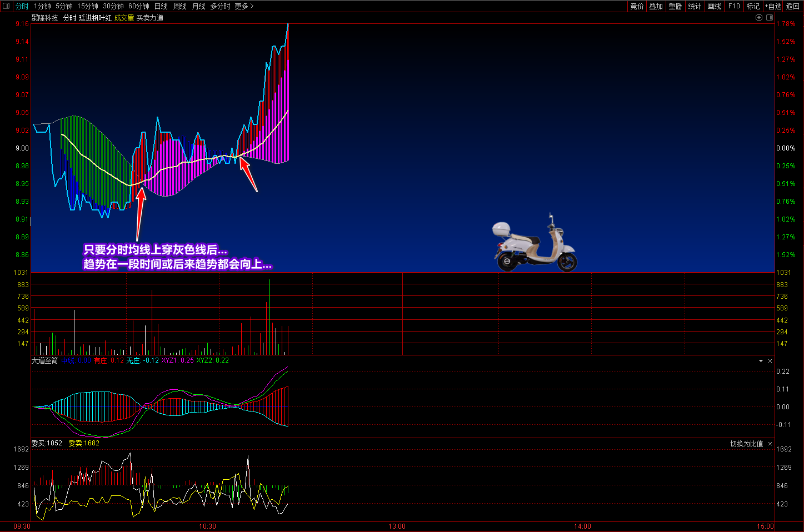Click the 13:00 time axis marker

(397, 526)
